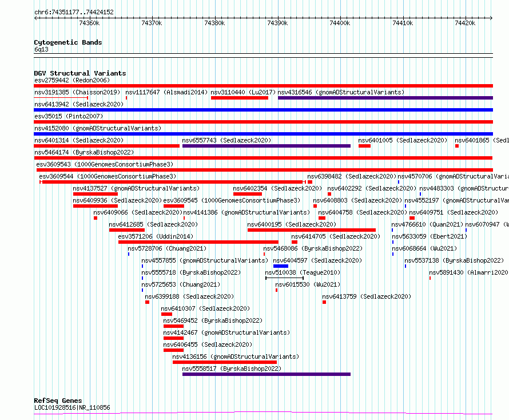509x420 pixels.
Task: Click nsv4137527 (gnomADStructuralVariants) label
Action: click(136, 188)
